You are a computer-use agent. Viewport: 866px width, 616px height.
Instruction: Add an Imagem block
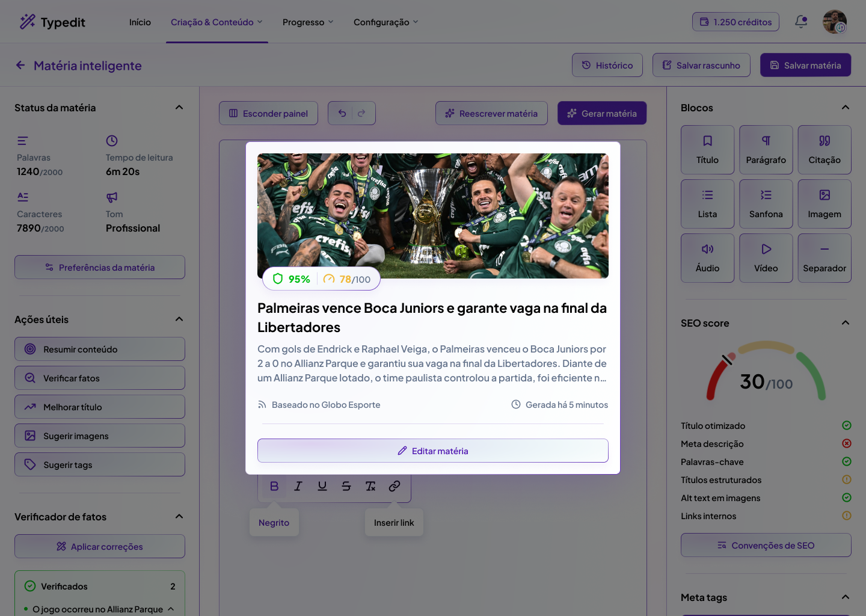[825, 204]
